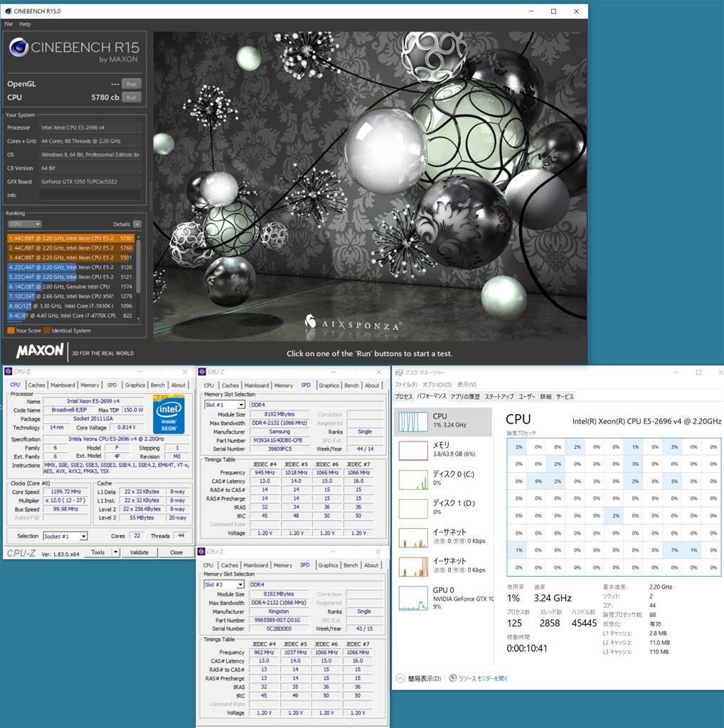This screenshot has height=728, width=724.
Task: Click the Close button in CPU-Z
Action: click(176, 552)
